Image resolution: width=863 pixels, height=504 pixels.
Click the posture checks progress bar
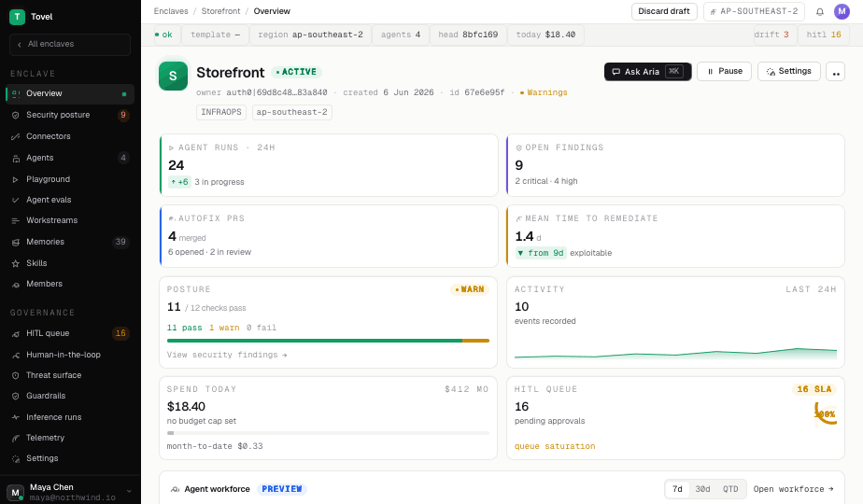[x=328, y=341]
